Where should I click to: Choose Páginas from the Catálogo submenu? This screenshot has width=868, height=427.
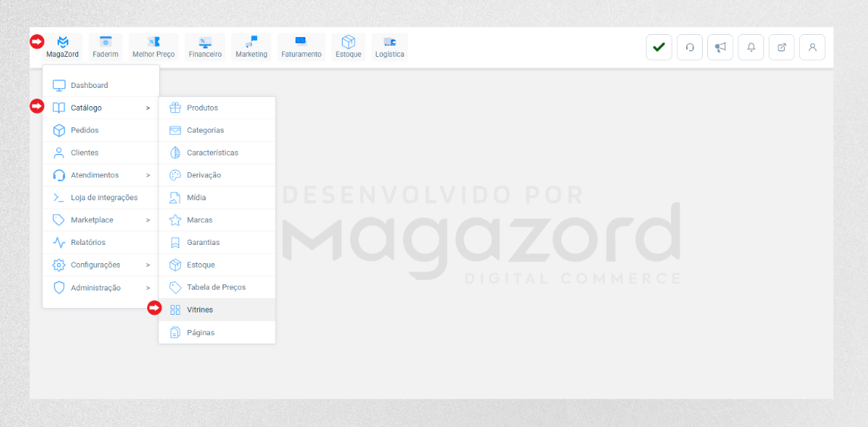pos(217,333)
